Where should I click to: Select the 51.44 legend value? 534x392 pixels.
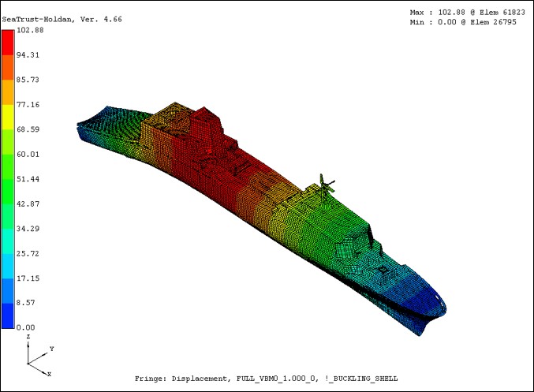(28, 179)
